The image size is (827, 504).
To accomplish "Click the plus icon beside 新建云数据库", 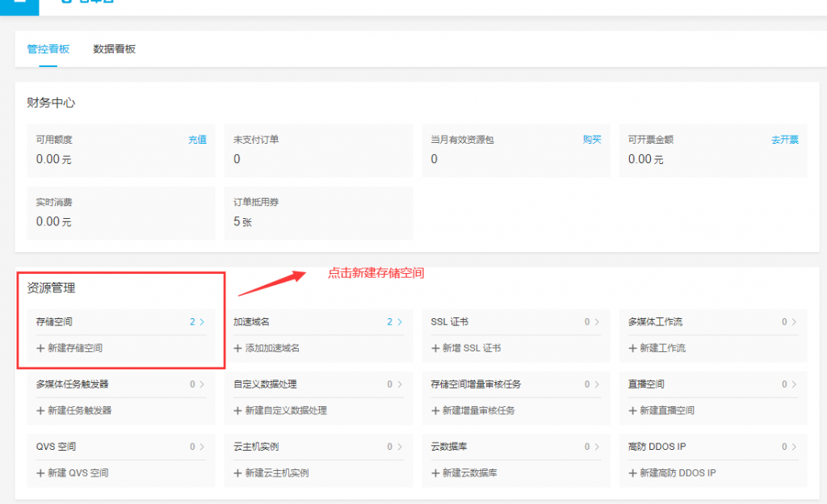I will coord(435,472).
